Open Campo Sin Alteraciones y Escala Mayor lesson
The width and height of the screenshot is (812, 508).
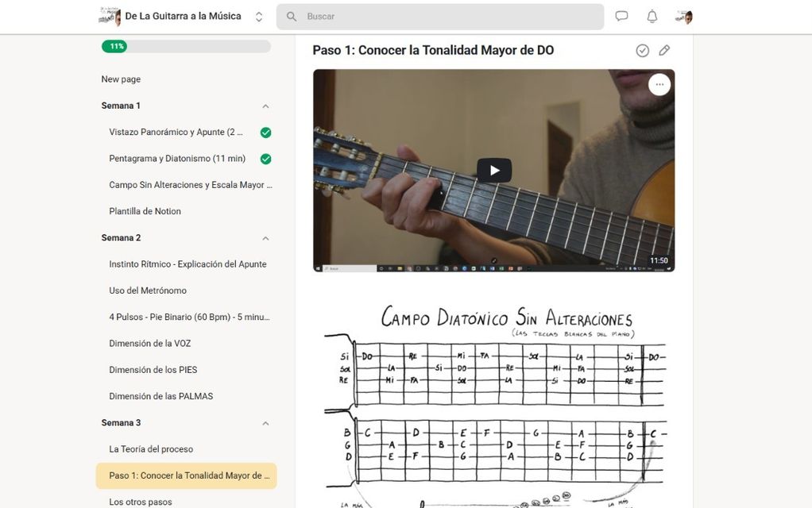(191, 185)
